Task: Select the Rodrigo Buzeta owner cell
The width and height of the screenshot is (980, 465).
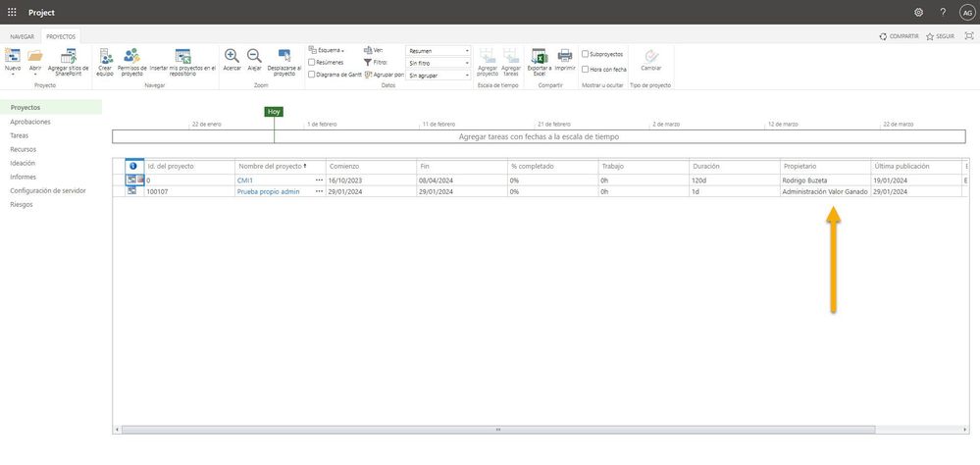Action: [825, 180]
